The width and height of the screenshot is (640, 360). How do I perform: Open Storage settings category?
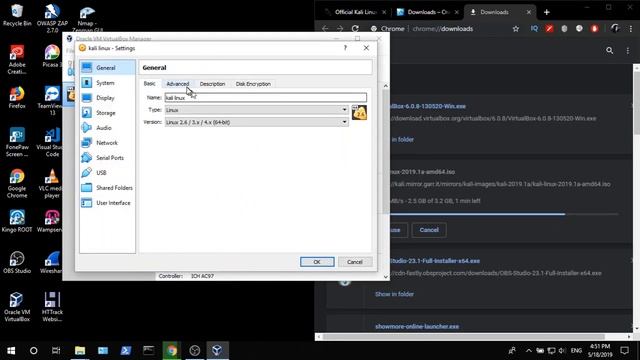coord(107,113)
